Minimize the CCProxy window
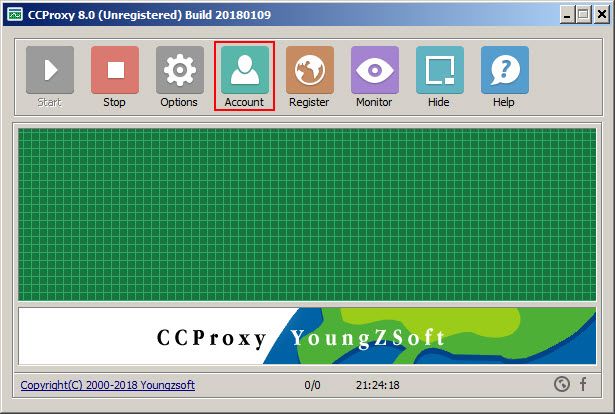The width and height of the screenshot is (615, 414). [567, 15]
